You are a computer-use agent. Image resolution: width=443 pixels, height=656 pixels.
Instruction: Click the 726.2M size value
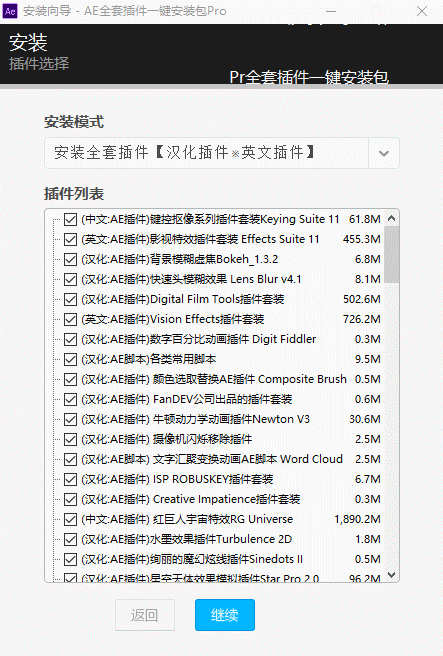pos(362,319)
